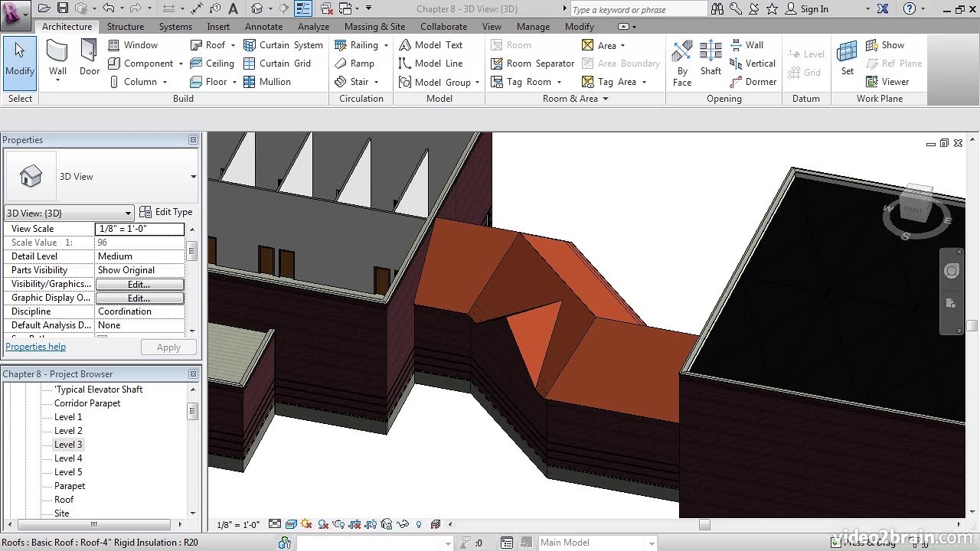Toggle Shadows in view control bar

tap(323, 524)
